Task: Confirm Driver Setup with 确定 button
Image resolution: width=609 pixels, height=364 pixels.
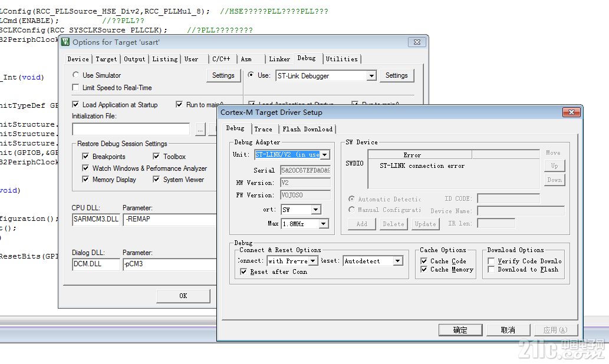Action: (460, 330)
